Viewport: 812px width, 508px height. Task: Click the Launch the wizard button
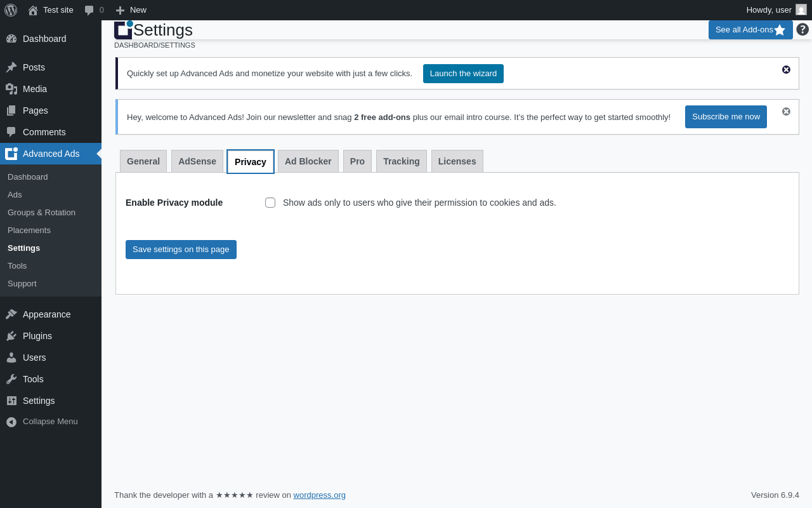click(x=463, y=74)
